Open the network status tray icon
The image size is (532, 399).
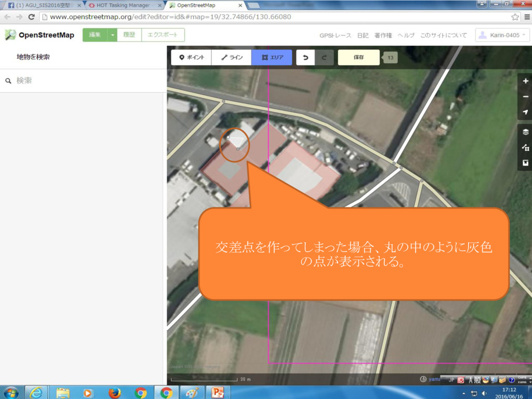[474, 393]
